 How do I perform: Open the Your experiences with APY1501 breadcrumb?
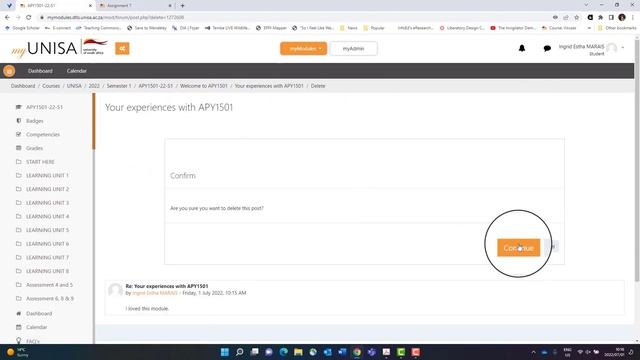pyautogui.click(x=269, y=86)
